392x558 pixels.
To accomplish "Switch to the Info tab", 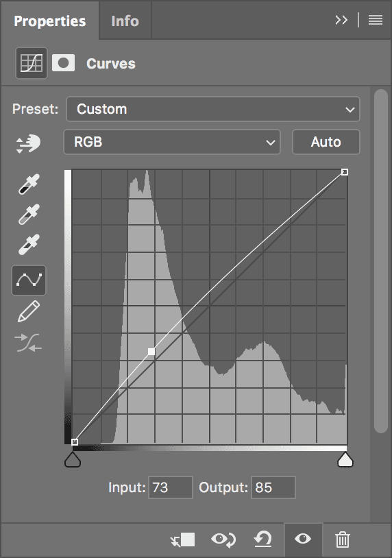I will [125, 21].
